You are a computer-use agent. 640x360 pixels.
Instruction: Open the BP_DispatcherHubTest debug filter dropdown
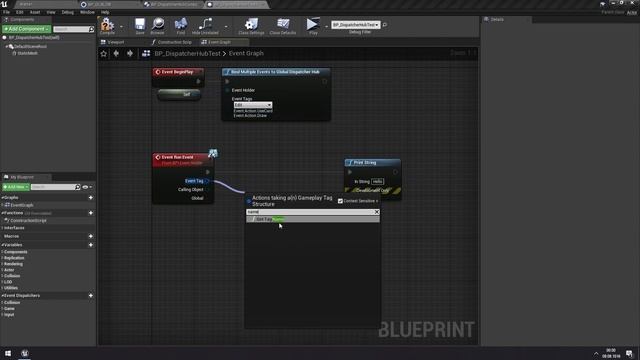356,25
